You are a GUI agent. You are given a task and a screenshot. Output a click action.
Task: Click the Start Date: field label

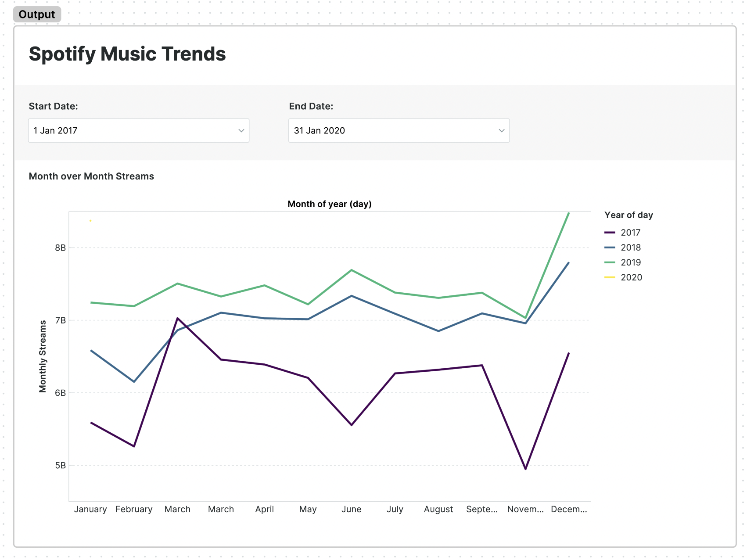pyautogui.click(x=54, y=106)
